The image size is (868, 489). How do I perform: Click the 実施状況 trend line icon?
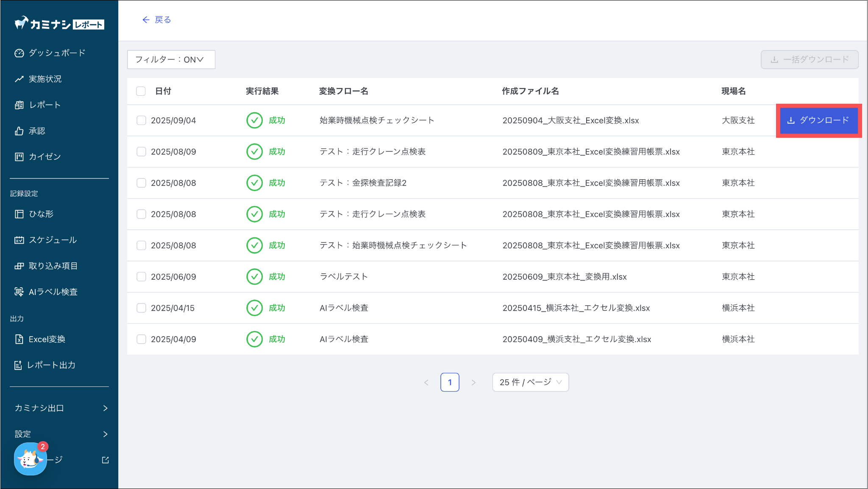point(19,79)
